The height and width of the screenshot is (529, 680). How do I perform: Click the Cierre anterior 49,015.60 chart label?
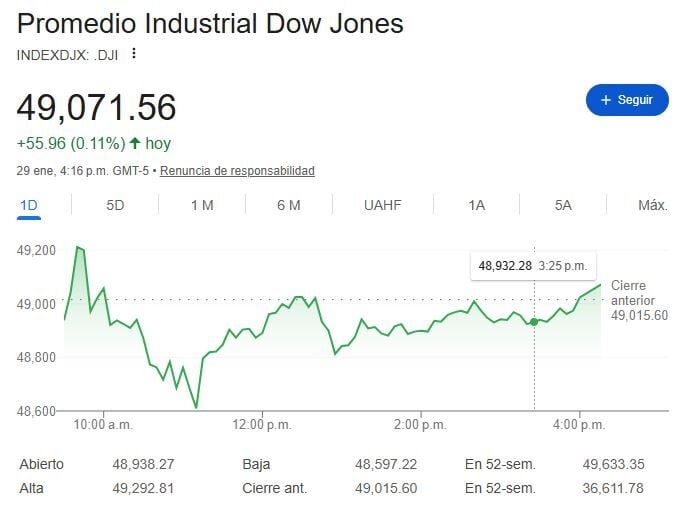(638, 300)
